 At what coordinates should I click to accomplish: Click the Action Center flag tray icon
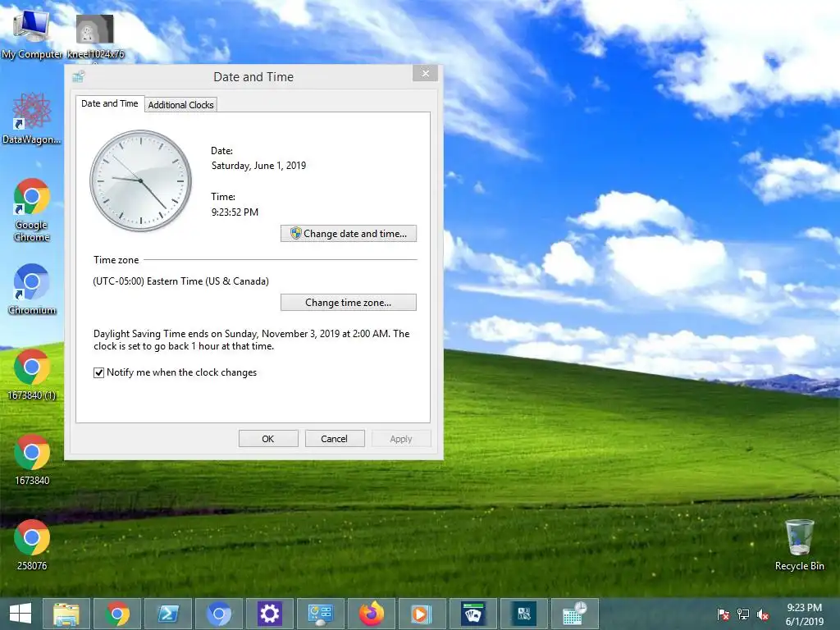pos(724,614)
